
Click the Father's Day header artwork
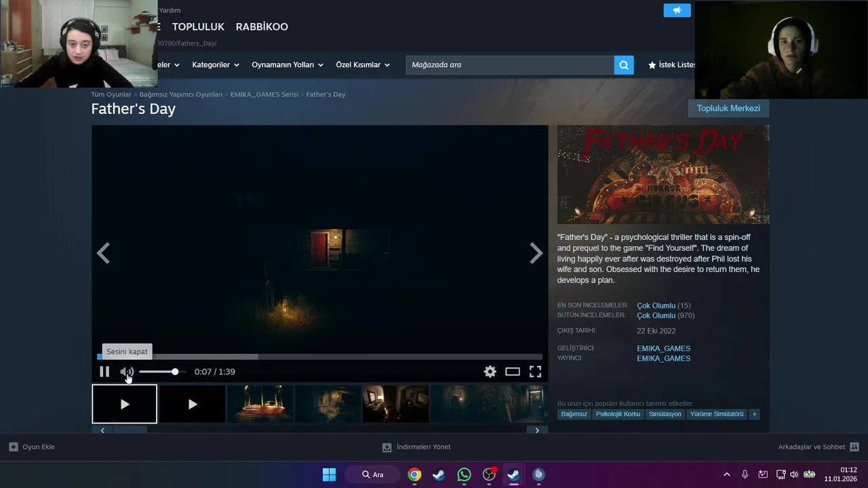663,174
